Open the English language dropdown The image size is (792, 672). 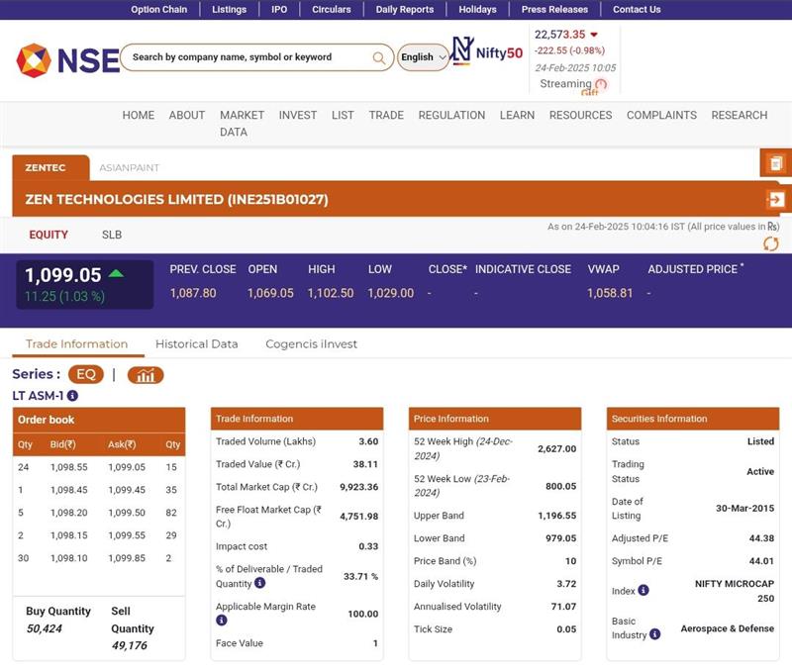pyautogui.click(x=423, y=57)
